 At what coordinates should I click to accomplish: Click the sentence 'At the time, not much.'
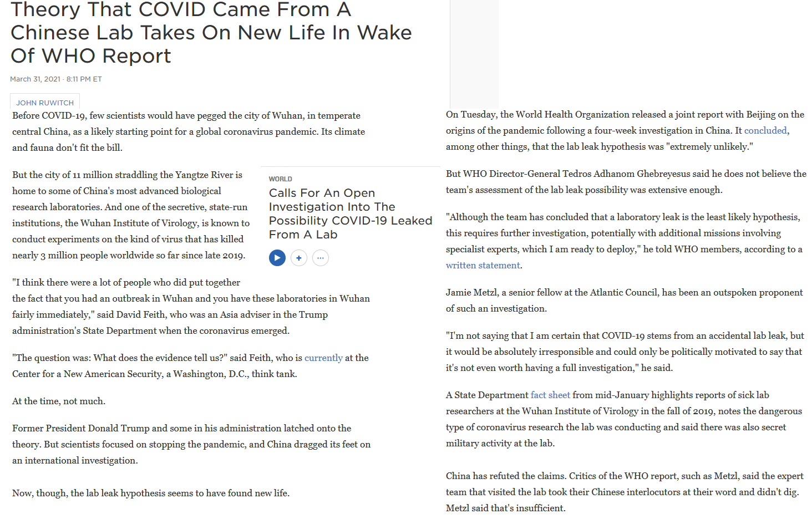pyautogui.click(x=59, y=401)
